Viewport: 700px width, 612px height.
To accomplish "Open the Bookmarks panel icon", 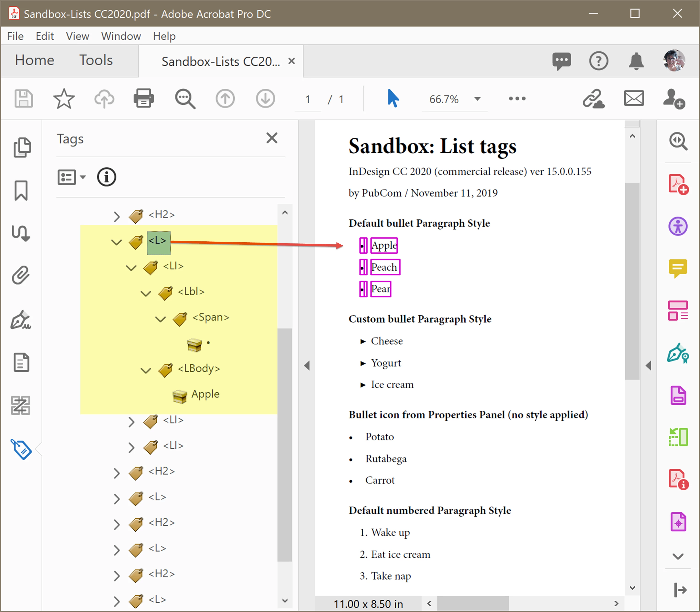I will (21, 191).
